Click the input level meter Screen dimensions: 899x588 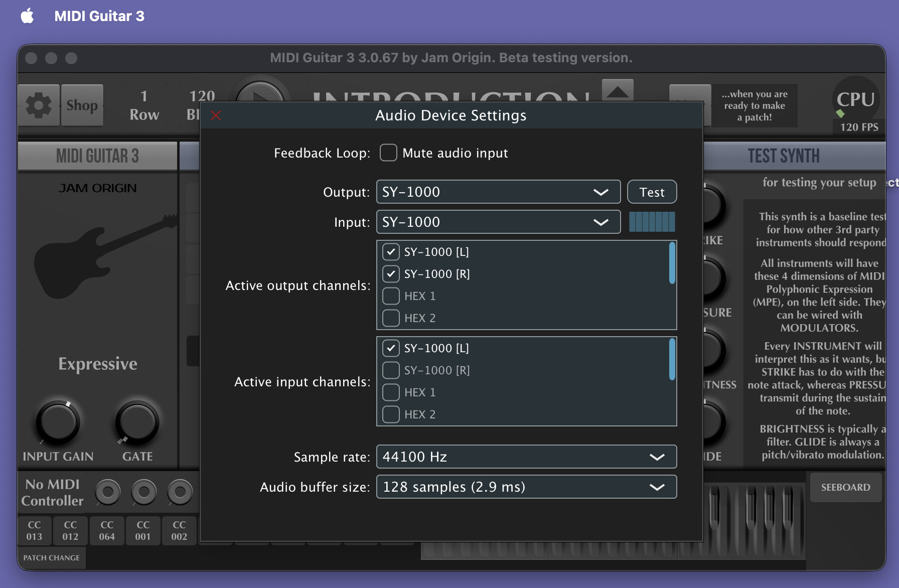tap(652, 222)
